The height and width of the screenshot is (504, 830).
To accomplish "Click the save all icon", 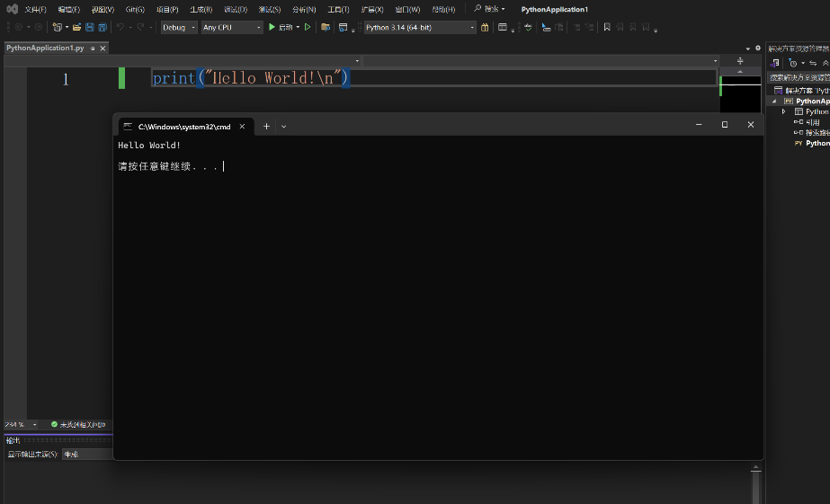I will (103, 27).
